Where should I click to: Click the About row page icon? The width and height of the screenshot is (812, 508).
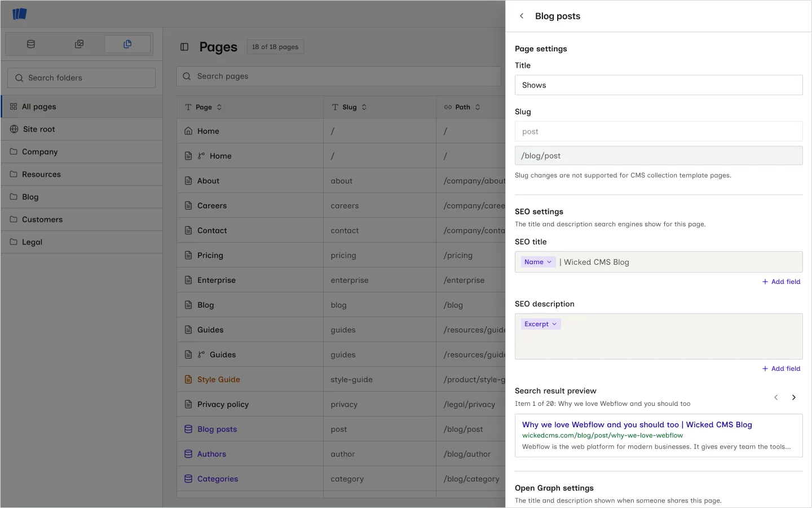[188, 181]
